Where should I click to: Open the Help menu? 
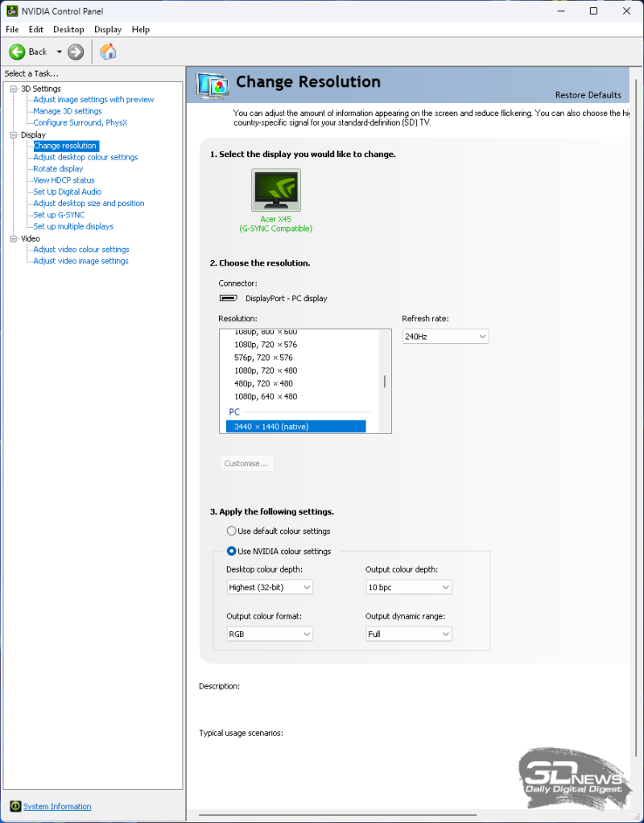(x=141, y=29)
